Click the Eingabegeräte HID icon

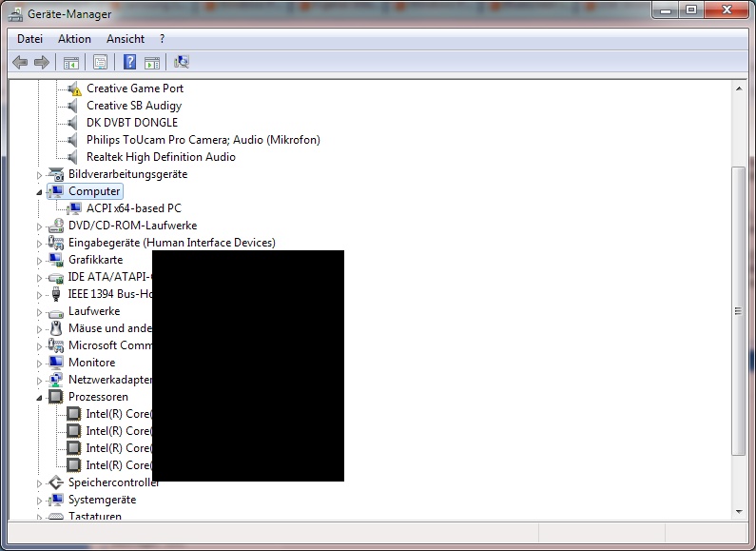click(x=56, y=243)
